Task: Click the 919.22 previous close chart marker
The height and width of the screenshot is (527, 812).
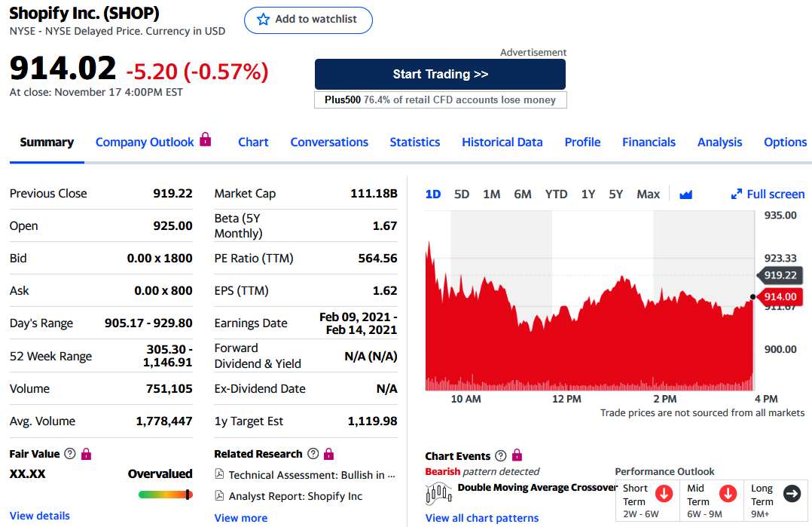Action: pyautogui.click(x=780, y=274)
